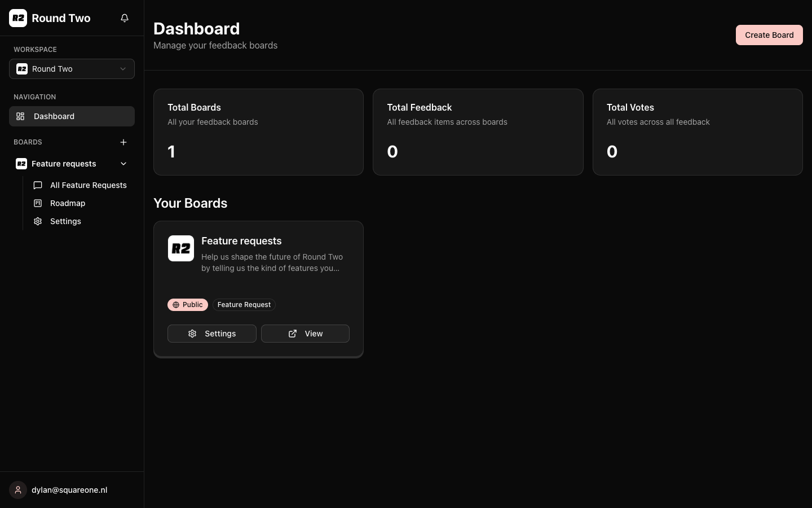This screenshot has width=812, height=508.
Task: Select the Dashboard grid icon
Action: pos(20,116)
